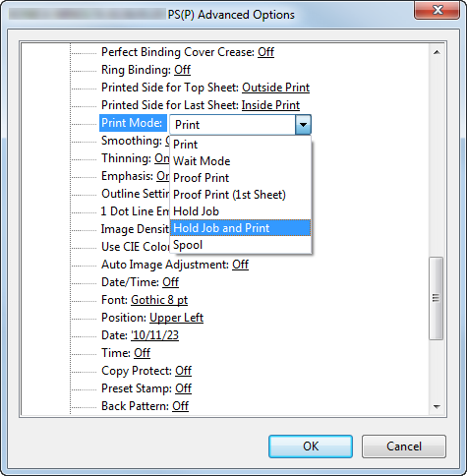Select Hold Job and Print option
The width and height of the screenshot is (467, 476).
[x=240, y=228]
